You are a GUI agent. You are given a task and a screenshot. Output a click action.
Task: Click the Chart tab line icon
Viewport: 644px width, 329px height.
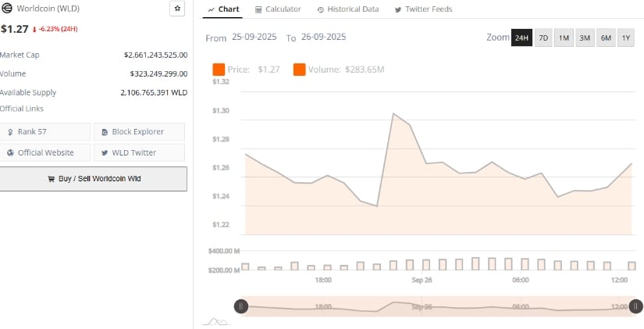point(211,9)
